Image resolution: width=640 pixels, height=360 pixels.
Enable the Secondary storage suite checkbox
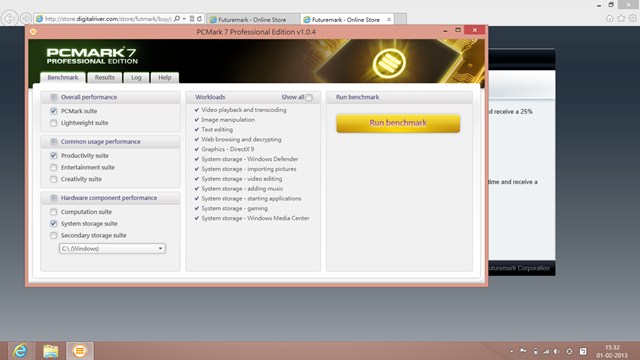coord(53,236)
